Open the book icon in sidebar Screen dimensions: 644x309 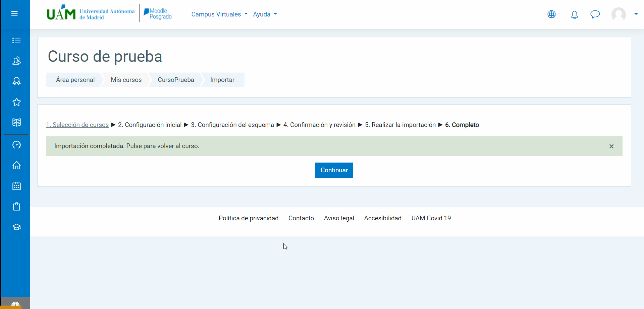pyautogui.click(x=16, y=122)
